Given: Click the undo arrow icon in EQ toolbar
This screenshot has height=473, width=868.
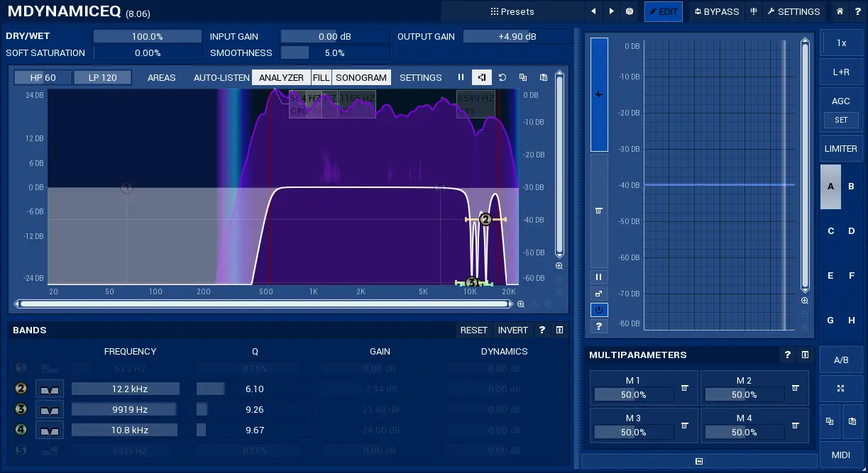Looking at the screenshot, I should pyautogui.click(x=502, y=77).
